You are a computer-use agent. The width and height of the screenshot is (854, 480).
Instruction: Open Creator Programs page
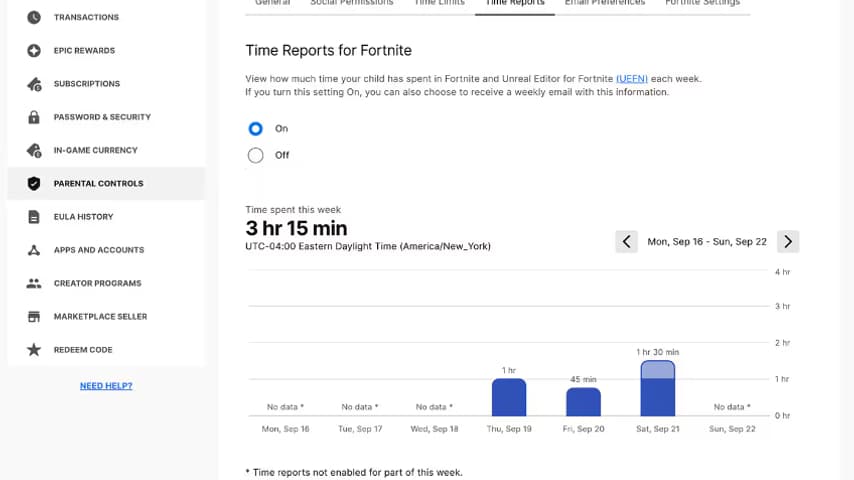(x=107, y=283)
